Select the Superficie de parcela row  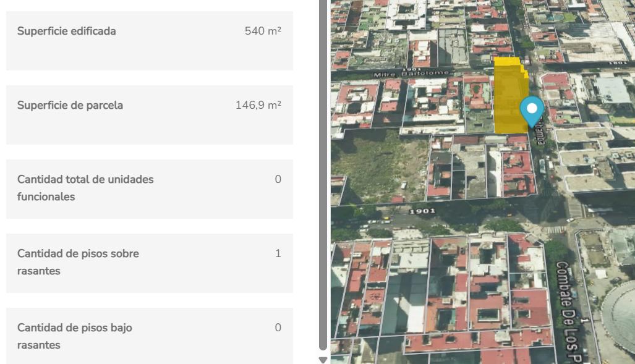(x=150, y=114)
